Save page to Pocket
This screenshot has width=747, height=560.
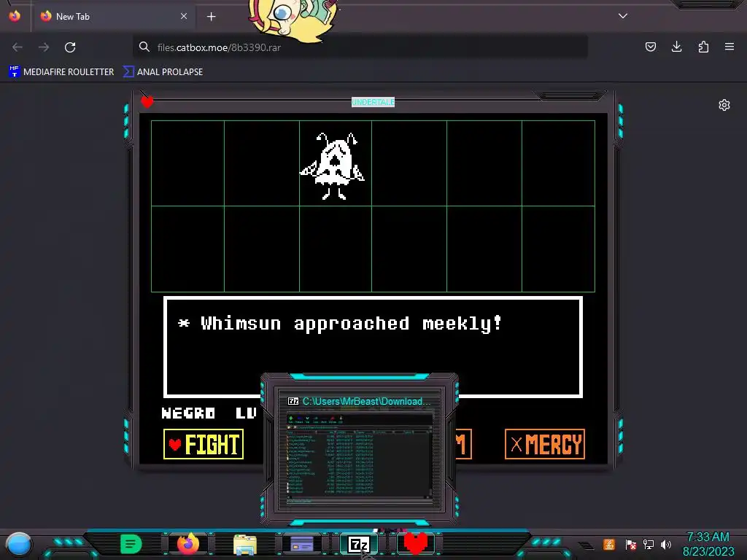[650, 47]
